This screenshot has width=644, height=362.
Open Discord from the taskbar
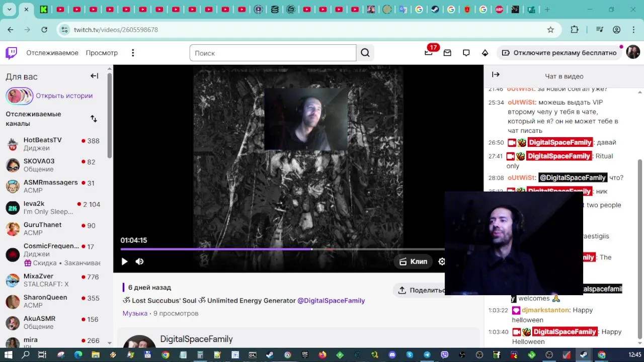[x=392, y=354]
